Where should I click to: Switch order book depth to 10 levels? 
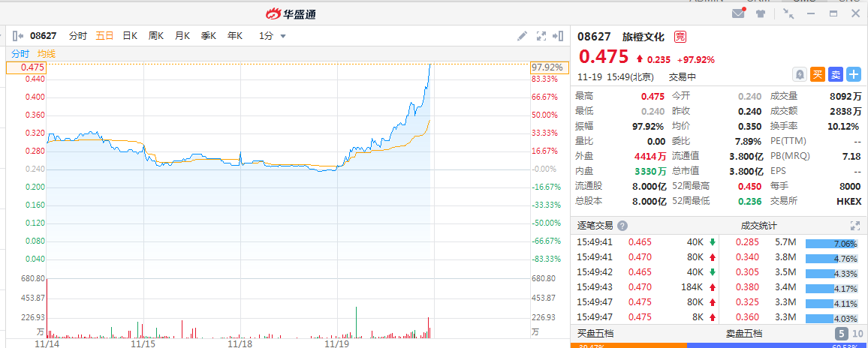857,334
